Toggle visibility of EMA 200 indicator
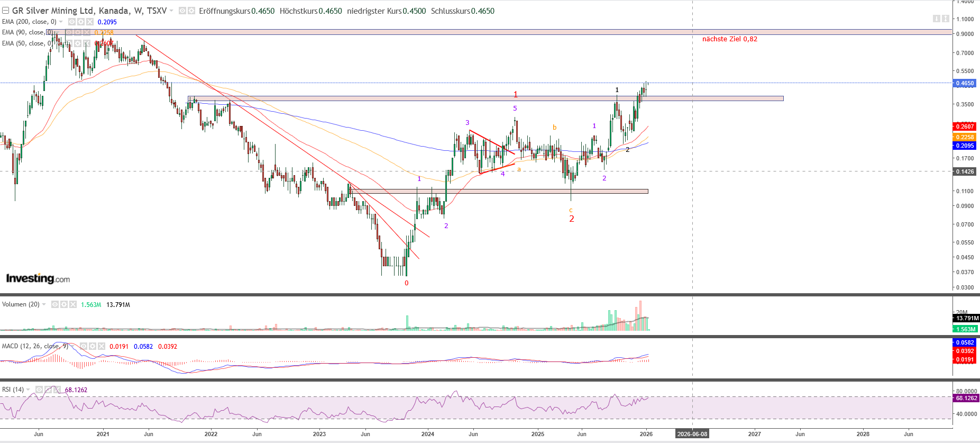 [72, 22]
